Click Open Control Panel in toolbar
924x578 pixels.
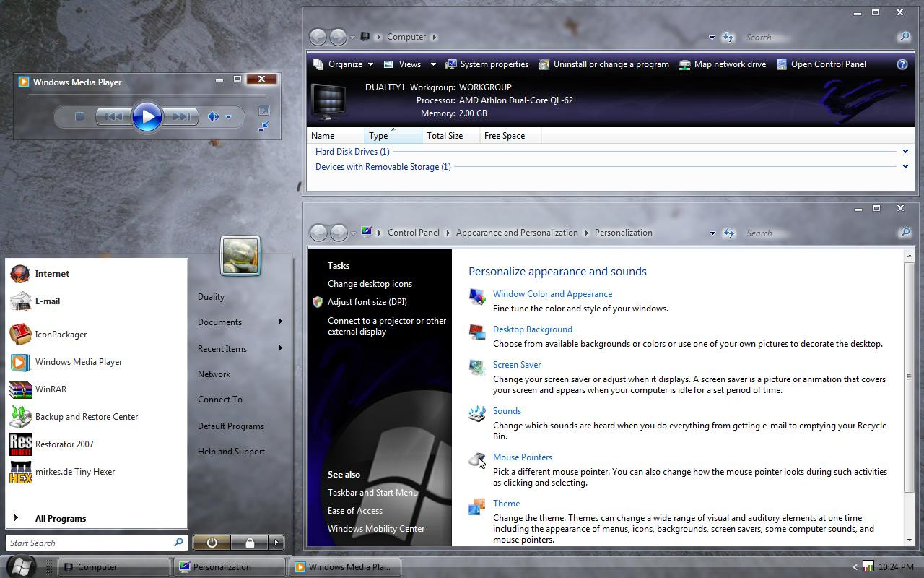pos(821,64)
